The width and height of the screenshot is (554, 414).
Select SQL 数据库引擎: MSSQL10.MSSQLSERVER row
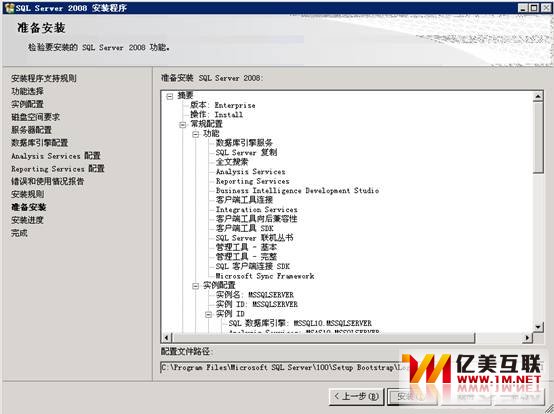click(300, 324)
